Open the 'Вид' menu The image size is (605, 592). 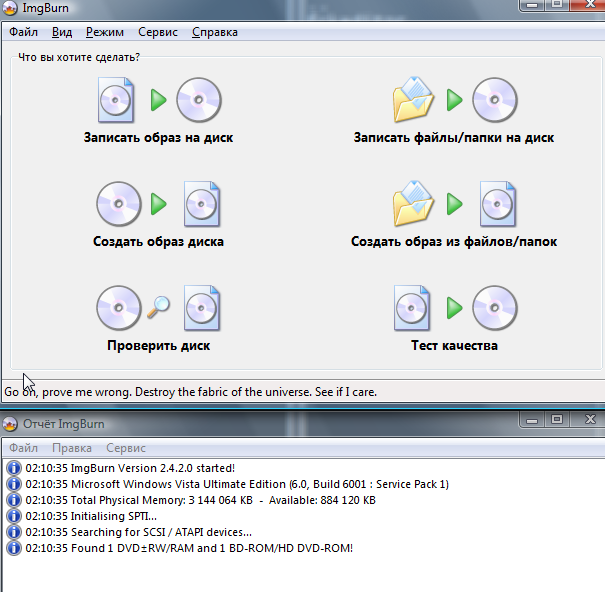(62, 32)
